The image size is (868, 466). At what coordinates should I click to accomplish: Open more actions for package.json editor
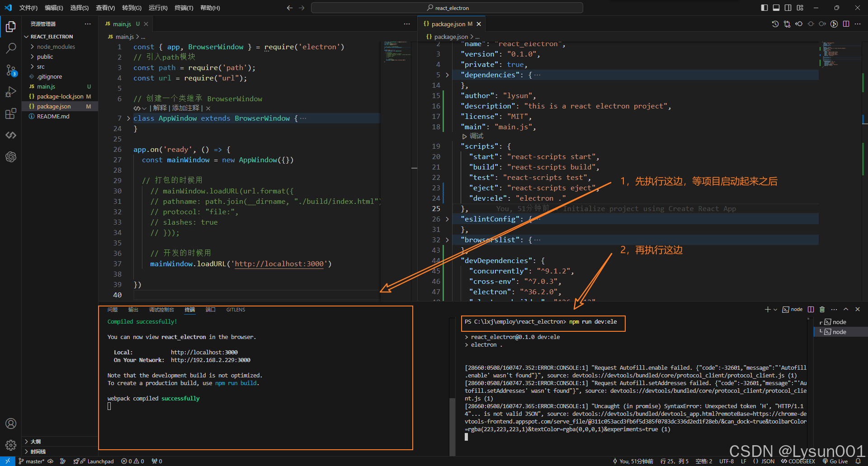[x=858, y=24]
